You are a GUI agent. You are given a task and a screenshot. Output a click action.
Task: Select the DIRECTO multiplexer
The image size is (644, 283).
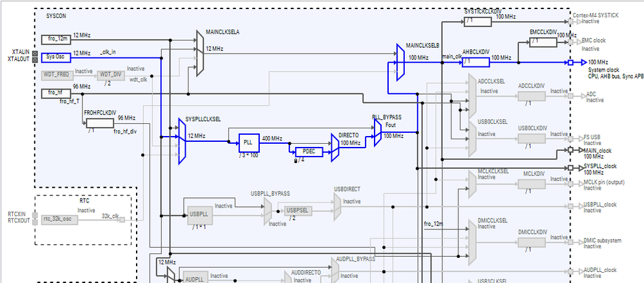point(335,148)
